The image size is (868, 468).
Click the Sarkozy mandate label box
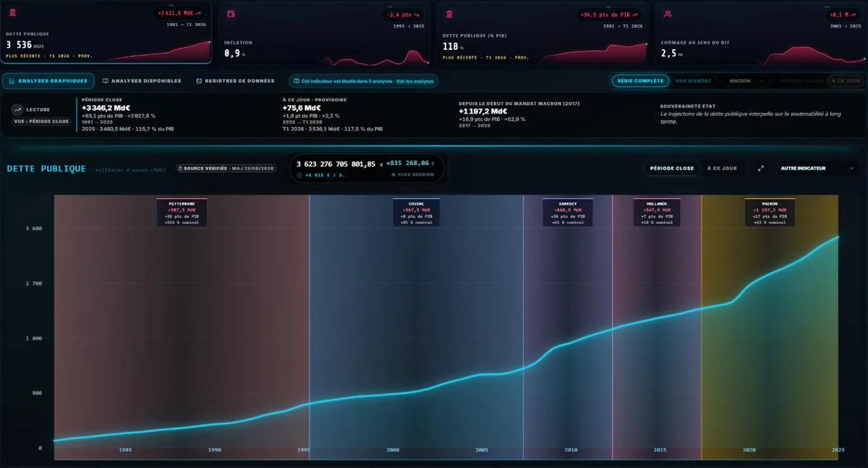point(568,212)
